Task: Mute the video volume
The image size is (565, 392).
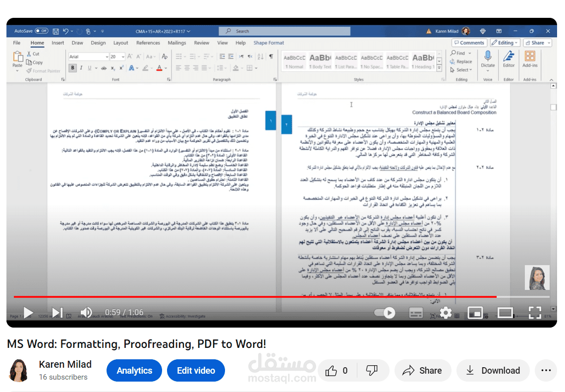Action: [x=86, y=312]
